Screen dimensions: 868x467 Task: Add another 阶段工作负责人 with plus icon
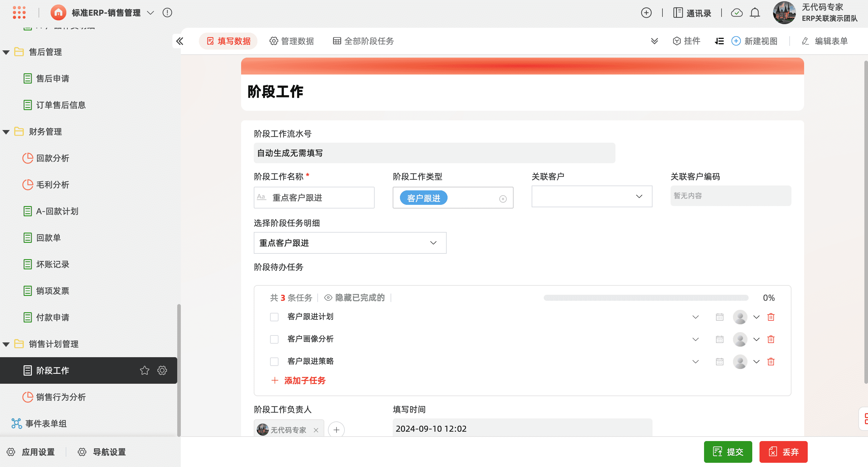click(x=336, y=430)
